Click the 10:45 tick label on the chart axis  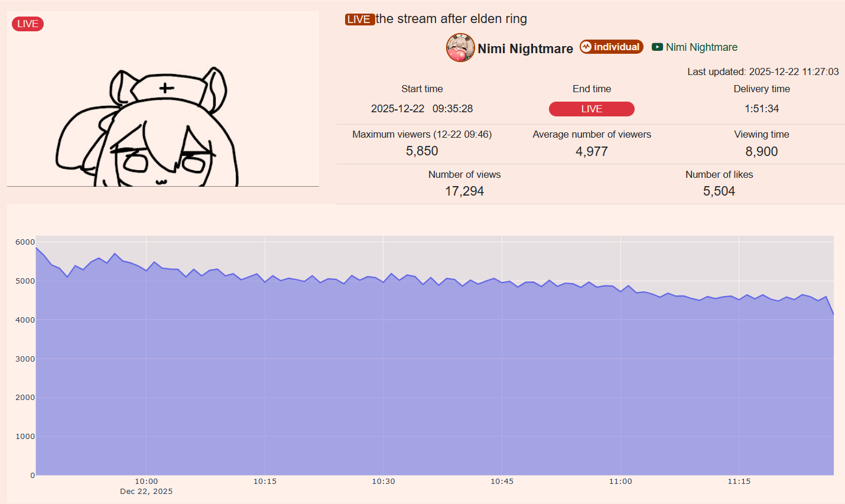coord(502,482)
